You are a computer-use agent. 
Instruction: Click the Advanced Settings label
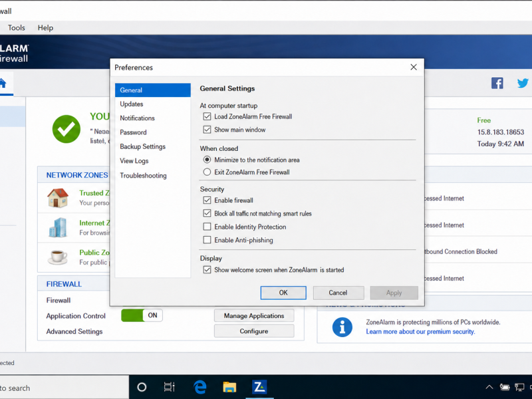click(x=74, y=331)
